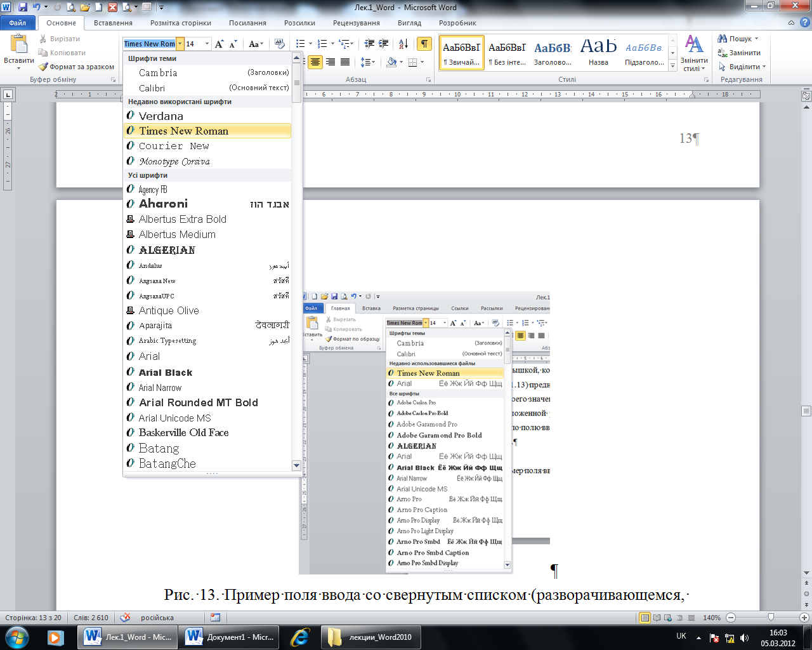The height and width of the screenshot is (650, 812).
Task: Choose Arial Black in the font list
Action: point(207,373)
